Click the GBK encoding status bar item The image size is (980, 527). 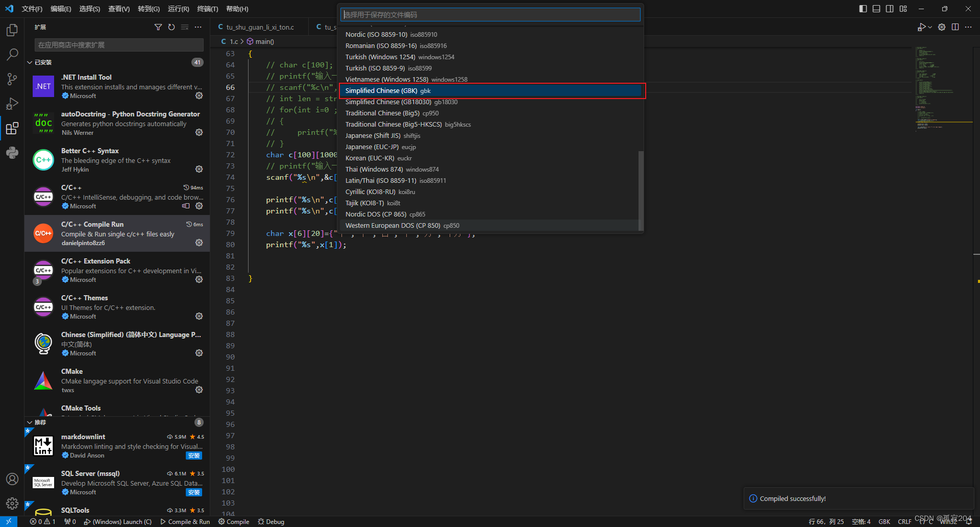click(x=884, y=521)
